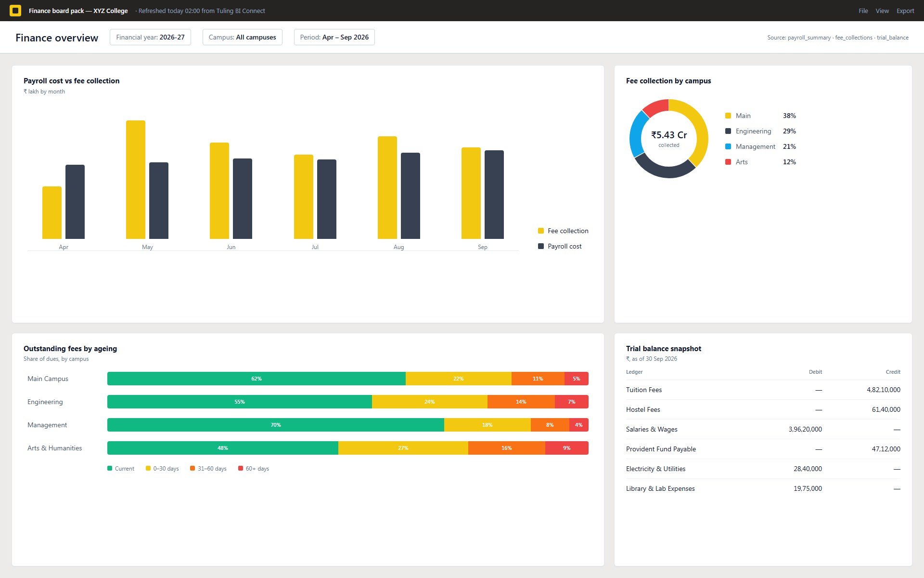The width and height of the screenshot is (924, 578).
Task: Click the Management 38%-style percentage 21%
Action: click(789, 146)
